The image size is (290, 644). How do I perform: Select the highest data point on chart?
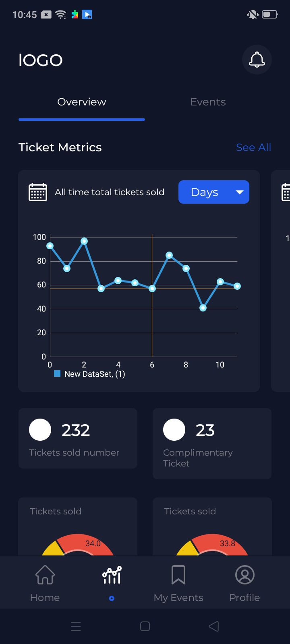tap(84, 241)
